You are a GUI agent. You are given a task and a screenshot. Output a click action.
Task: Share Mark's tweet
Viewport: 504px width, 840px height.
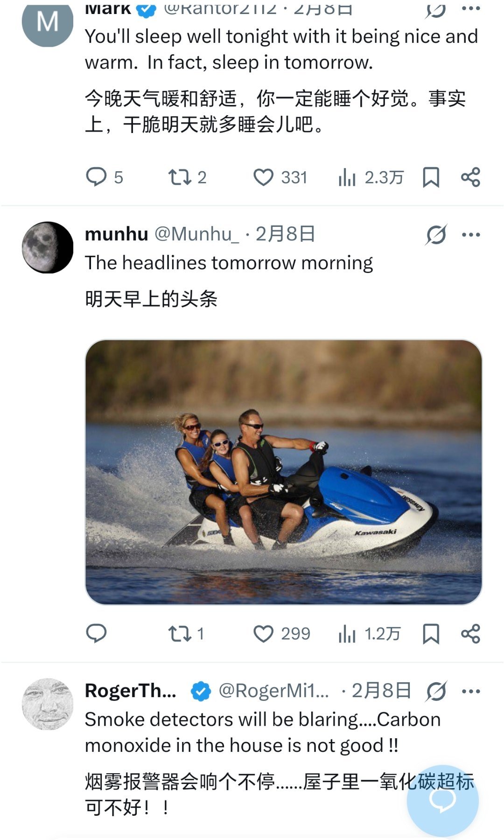tap(470, 177)
